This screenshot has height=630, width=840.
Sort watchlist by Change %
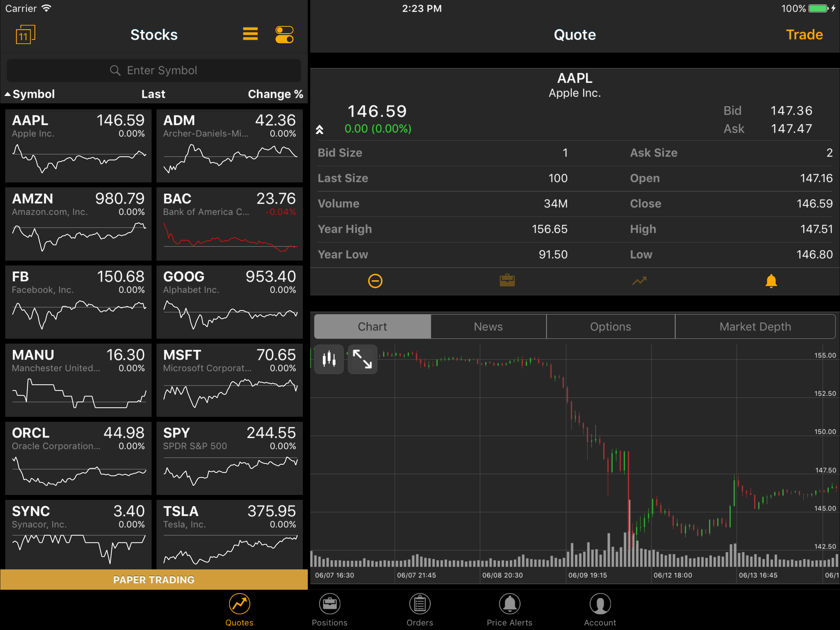click(275, 94)
